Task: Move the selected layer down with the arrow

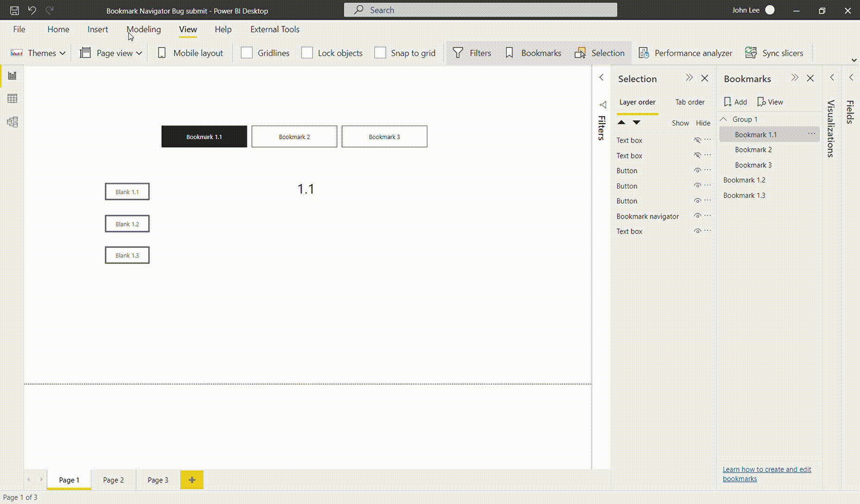Action: pyautogui.click(x=637, y=122)
